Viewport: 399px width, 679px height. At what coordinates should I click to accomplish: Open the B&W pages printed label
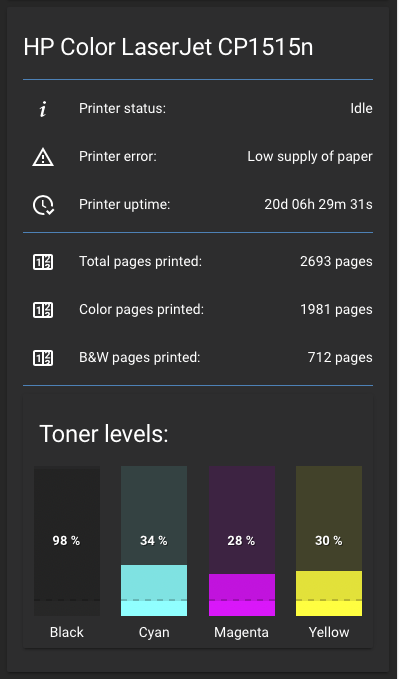pyautogui.click(x=139, y=358)
